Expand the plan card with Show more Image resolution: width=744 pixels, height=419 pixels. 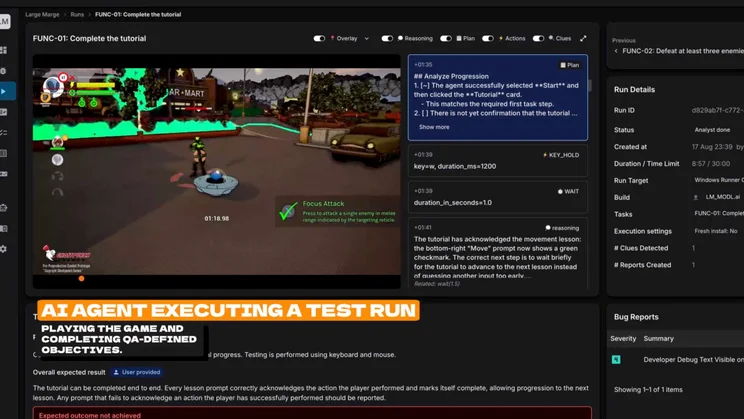434,127
